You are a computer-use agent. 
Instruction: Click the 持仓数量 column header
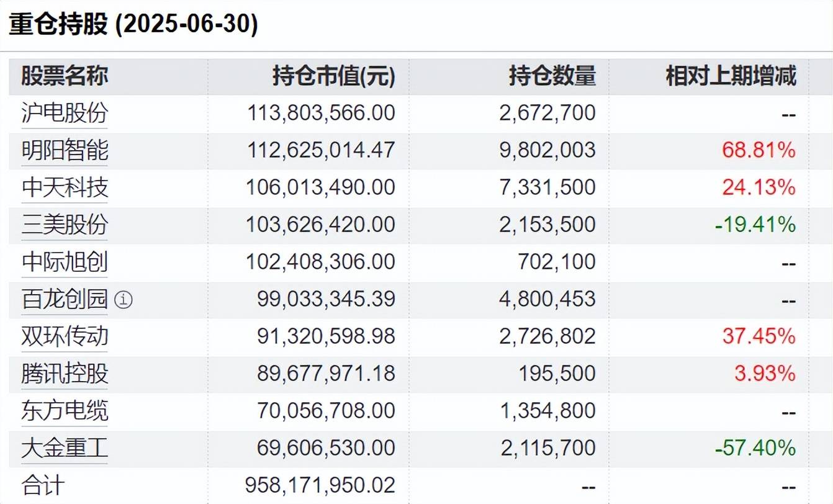click(x=552, y=76)
